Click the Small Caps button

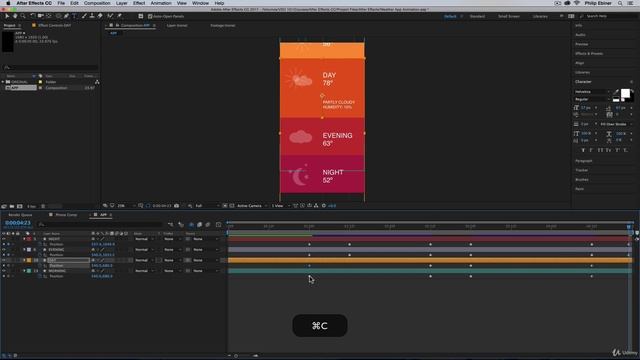tap(609, 150)
